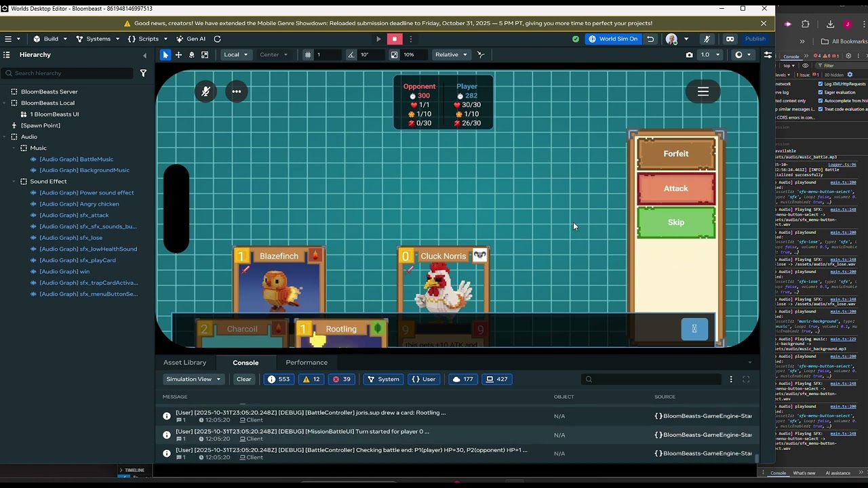Click the muted microphone icon in top bar
The width and height of the screenshot is (868, 488).
tap(707, 39)
